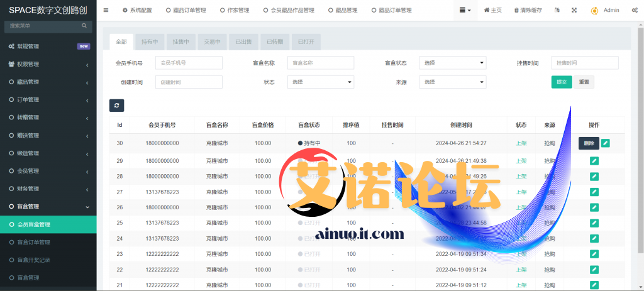Open the Admin user menu

(605, 10)
